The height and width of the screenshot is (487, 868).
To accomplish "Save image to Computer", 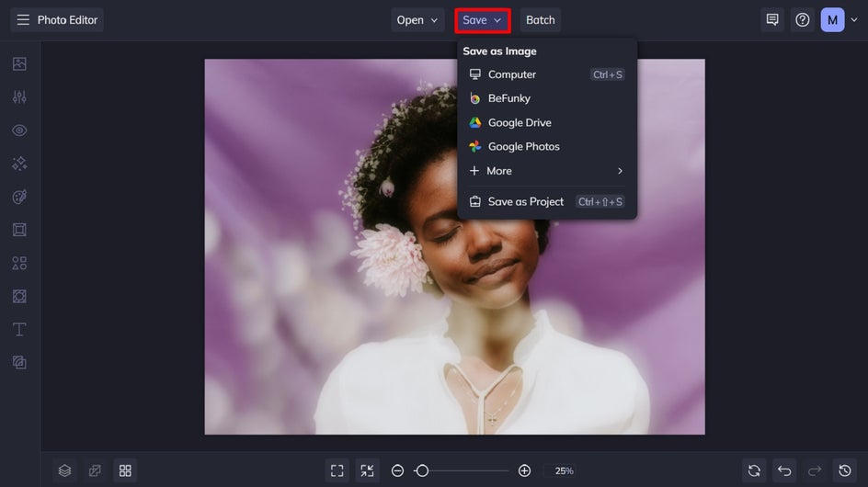I will click(x=546, y=74).
